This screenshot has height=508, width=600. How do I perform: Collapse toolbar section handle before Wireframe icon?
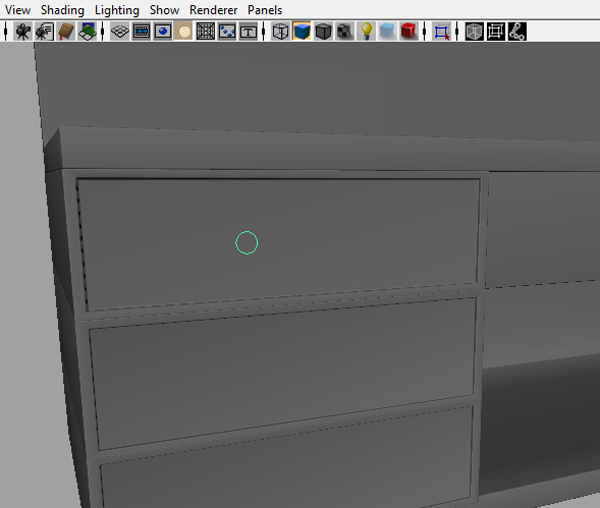pyautogui.click(x=263, y=31)
